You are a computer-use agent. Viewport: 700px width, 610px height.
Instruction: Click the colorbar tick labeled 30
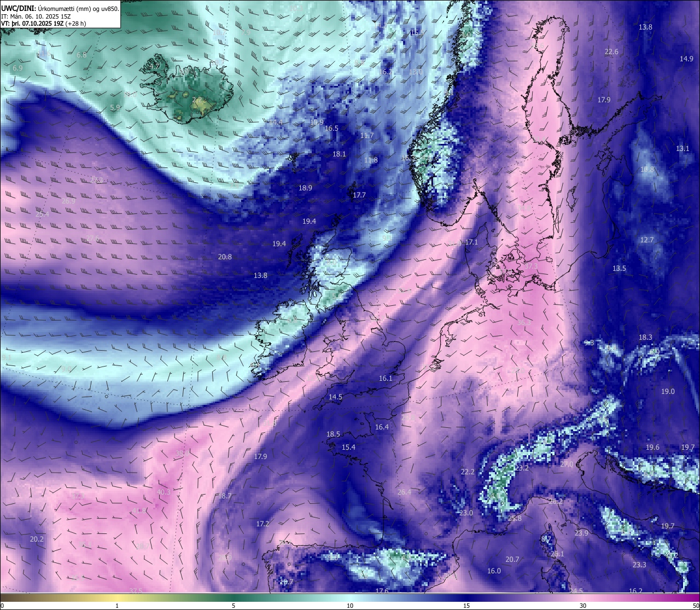click(x=583, y=606)
